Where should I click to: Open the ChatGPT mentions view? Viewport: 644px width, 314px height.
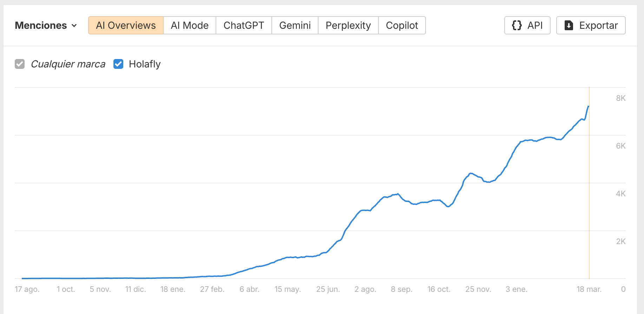coord(243,25)
